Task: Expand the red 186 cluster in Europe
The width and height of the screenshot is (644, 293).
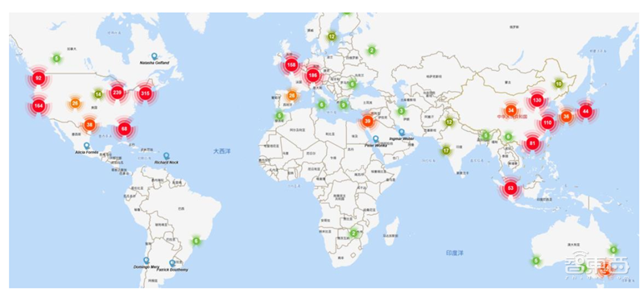Action: pyautogui.click(x=313, y=75)
